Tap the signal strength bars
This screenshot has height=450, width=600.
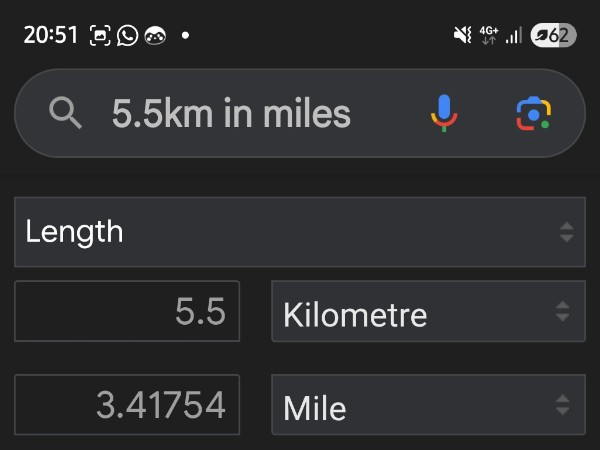coord(514,35)
